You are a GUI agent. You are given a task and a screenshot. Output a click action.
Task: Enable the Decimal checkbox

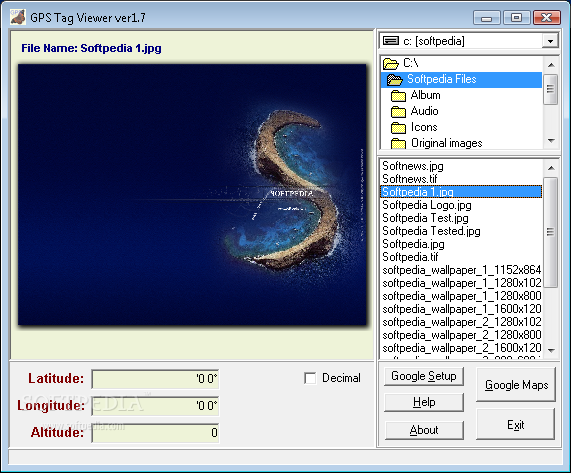(x=310, y=378)
